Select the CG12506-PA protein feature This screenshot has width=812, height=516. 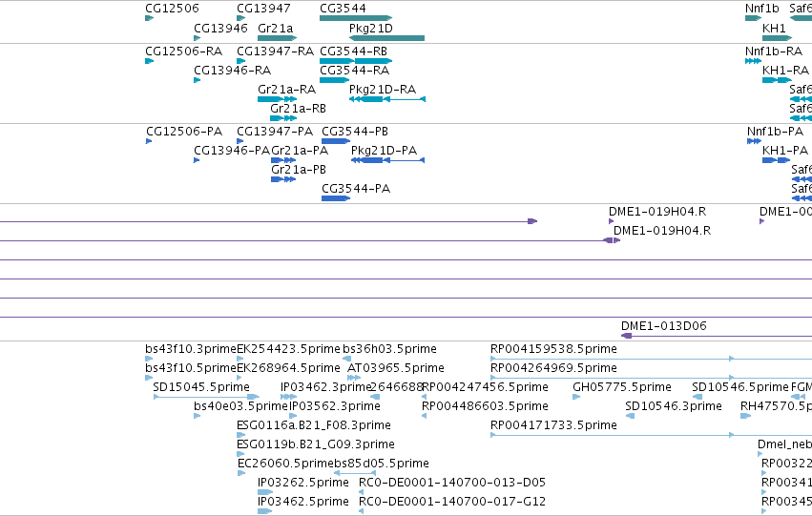149,141
